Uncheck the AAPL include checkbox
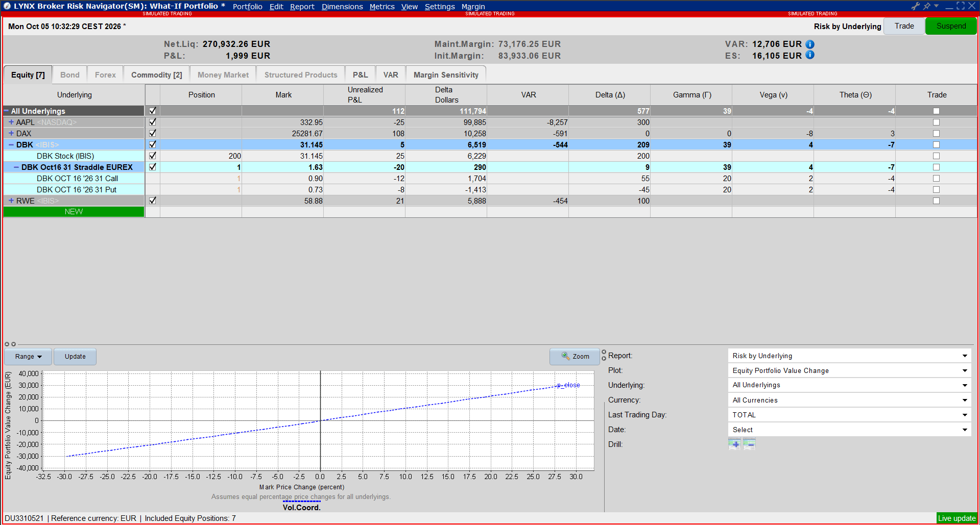Image resolution: width=980 pixels, height=525 pixels. pos(152,122)
